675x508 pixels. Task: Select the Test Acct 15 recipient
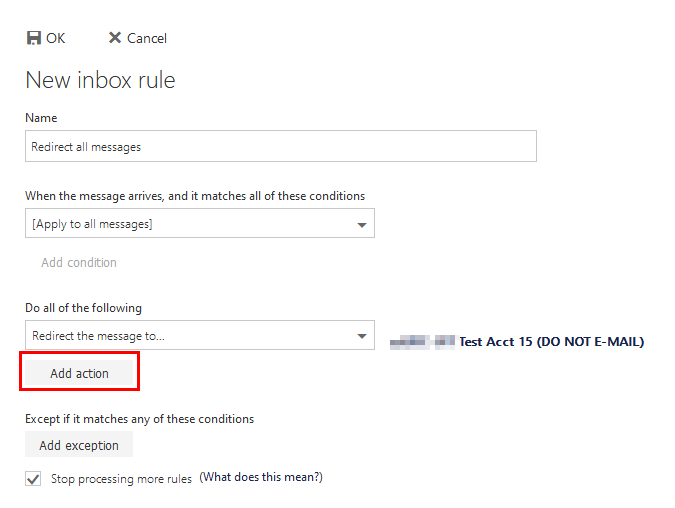pyautogui.click(x=551, y=342)
